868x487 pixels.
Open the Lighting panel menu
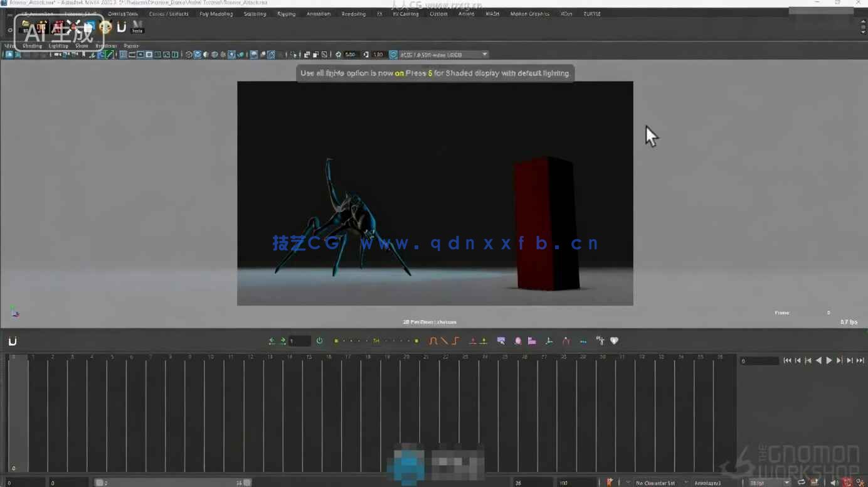click(58, 46)
